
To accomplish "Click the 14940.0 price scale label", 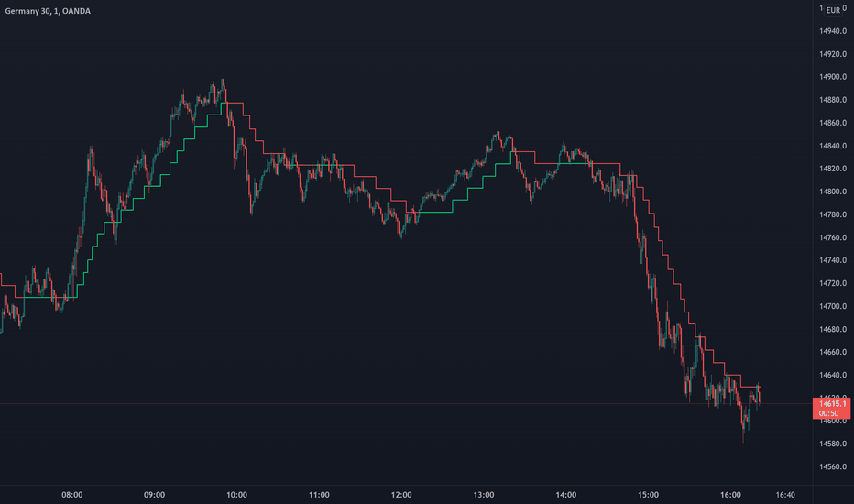I will [833, 31].
